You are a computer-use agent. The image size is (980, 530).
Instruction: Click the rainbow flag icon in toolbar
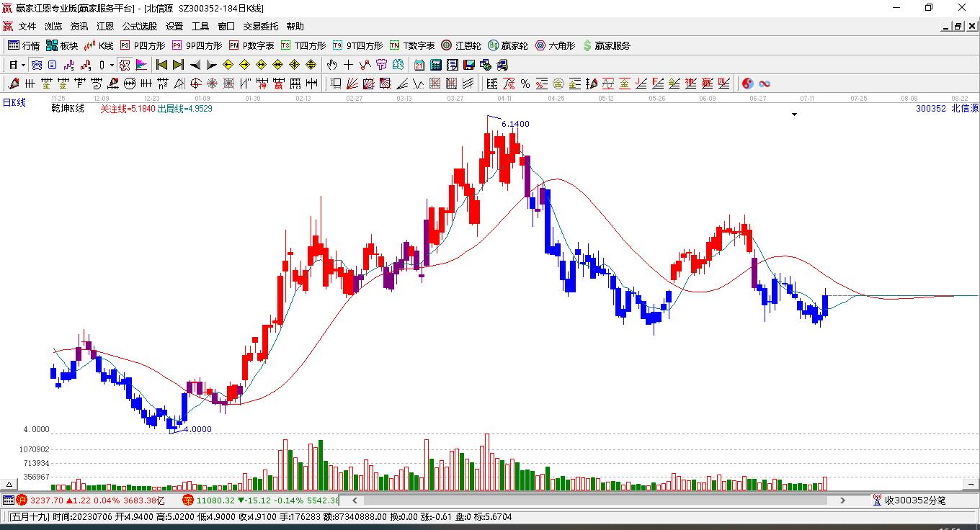click(141, 65)
